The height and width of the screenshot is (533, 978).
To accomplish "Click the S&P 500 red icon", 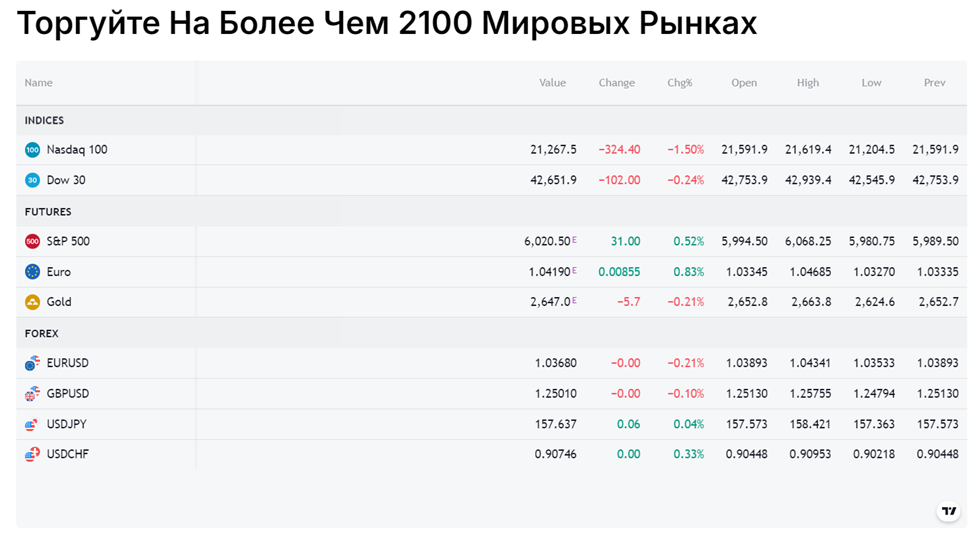I will (x=32, y=241).
